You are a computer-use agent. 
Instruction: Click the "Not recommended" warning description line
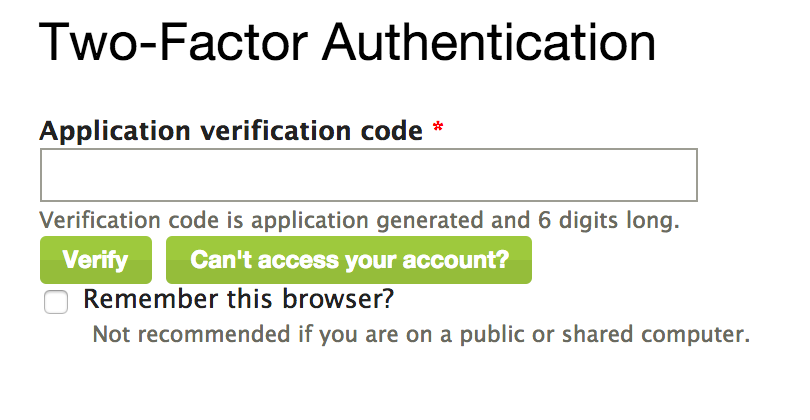[421, 333]
